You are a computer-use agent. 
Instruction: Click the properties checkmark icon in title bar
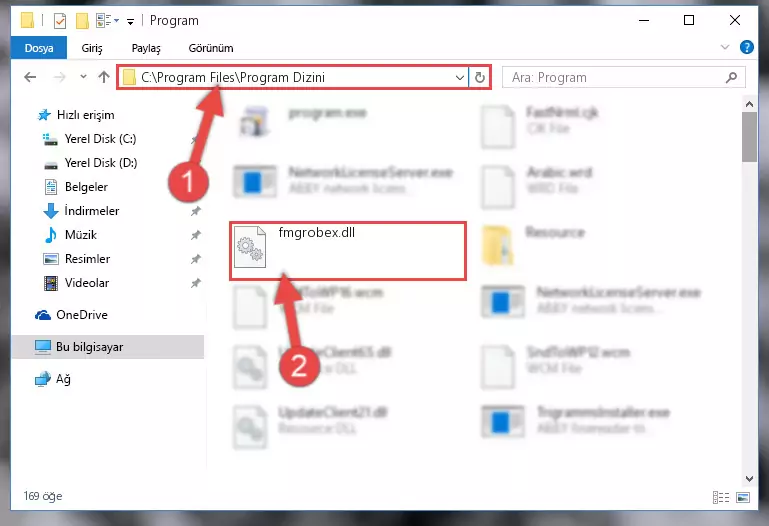(60, 21)
